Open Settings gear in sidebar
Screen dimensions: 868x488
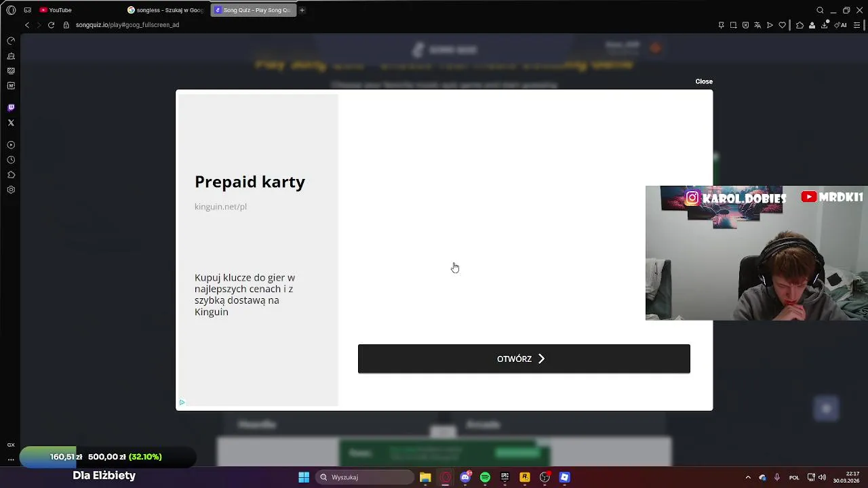[11, 190]
